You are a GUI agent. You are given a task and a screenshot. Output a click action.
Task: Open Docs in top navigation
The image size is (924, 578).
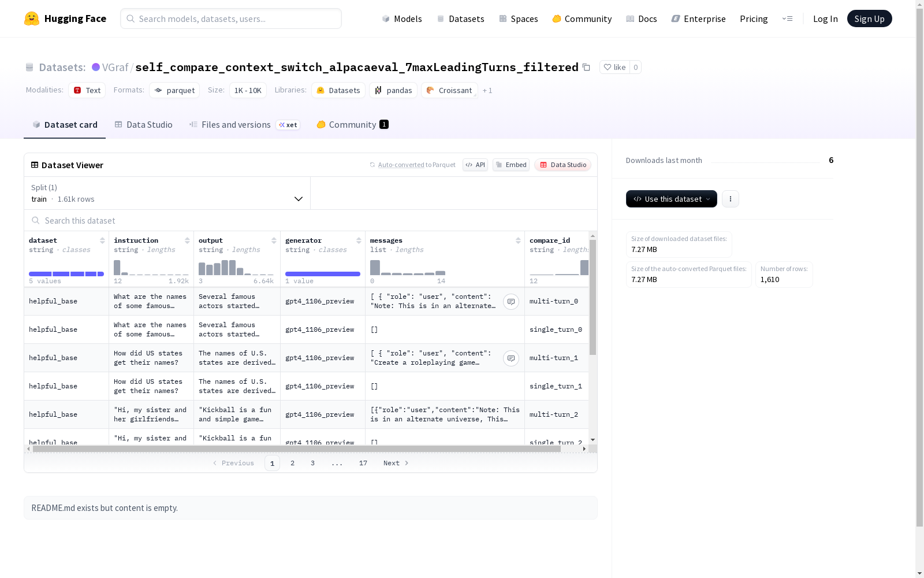click(x=642, y=18)
